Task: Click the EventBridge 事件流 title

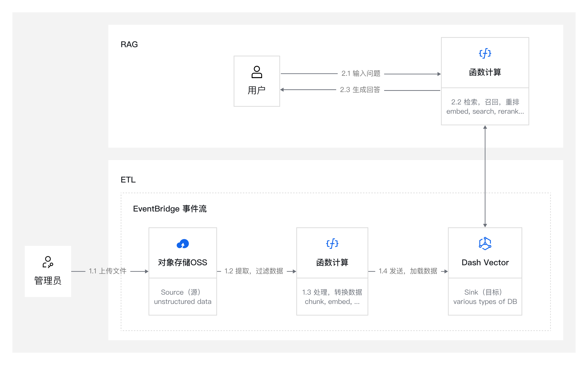Action: [169, 209]
